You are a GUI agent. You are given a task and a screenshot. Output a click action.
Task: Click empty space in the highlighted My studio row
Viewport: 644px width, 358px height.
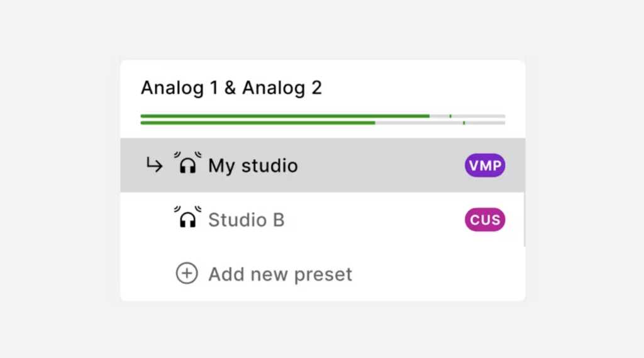click(x=377, y=165)
